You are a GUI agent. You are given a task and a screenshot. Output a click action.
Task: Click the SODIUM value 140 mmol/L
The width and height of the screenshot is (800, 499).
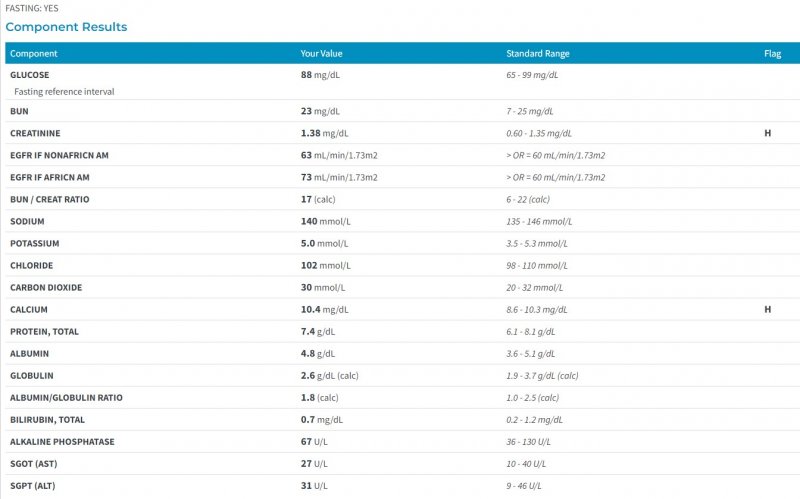tap(326, 221)
